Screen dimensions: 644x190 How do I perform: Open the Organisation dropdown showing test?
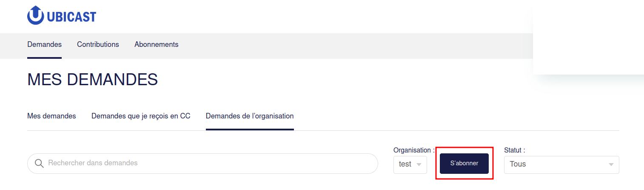[410, 164]
